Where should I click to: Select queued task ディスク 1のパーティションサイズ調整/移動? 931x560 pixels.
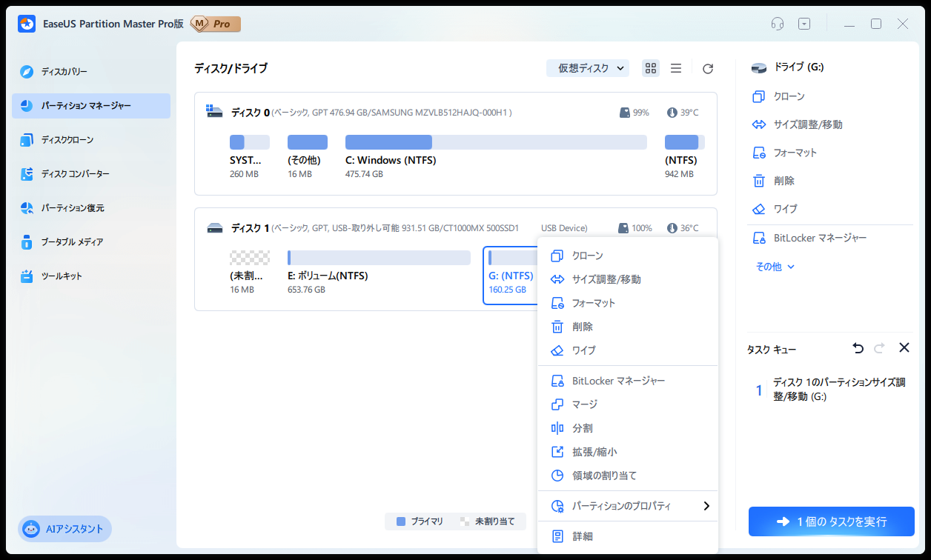click(831, 390)
